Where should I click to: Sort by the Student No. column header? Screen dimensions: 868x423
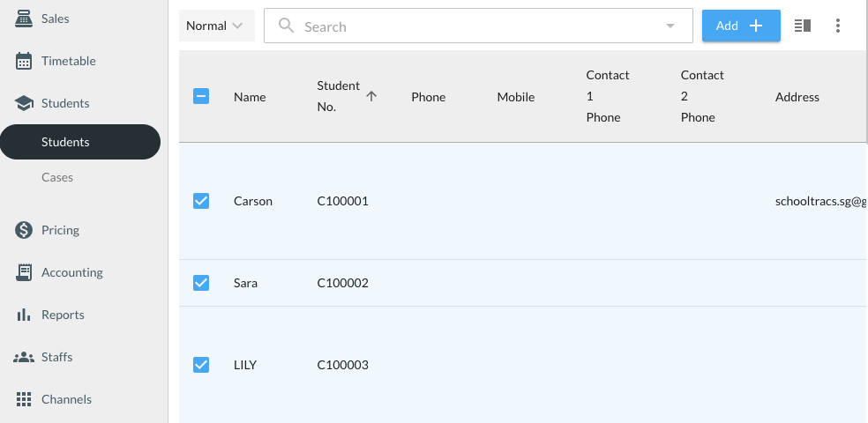tap(339, 97)
